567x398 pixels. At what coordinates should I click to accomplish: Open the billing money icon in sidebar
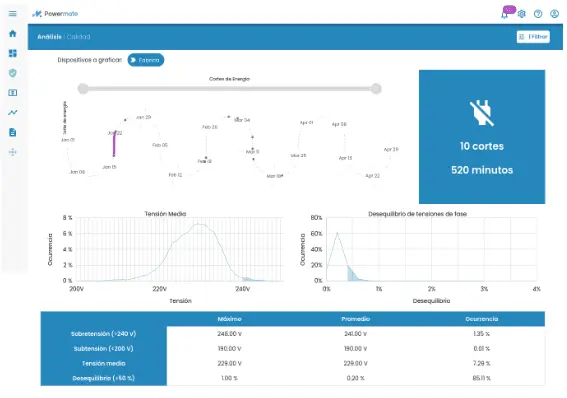13,93
